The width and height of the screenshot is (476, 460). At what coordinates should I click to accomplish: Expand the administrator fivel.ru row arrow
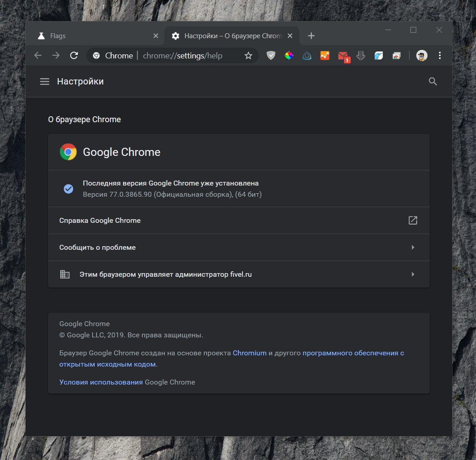click(413, 274)
